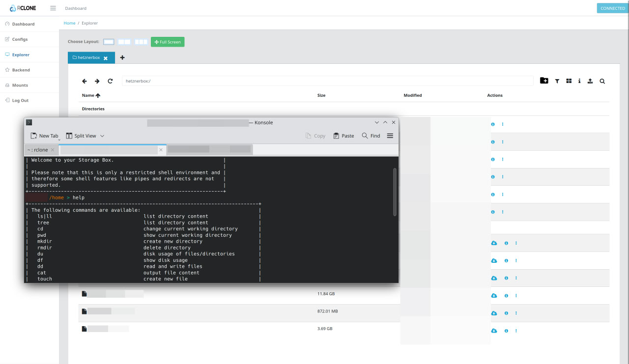The image size is (629, 364).
Task: Select Explorer in the sidebar
Action: coord(21,55)
